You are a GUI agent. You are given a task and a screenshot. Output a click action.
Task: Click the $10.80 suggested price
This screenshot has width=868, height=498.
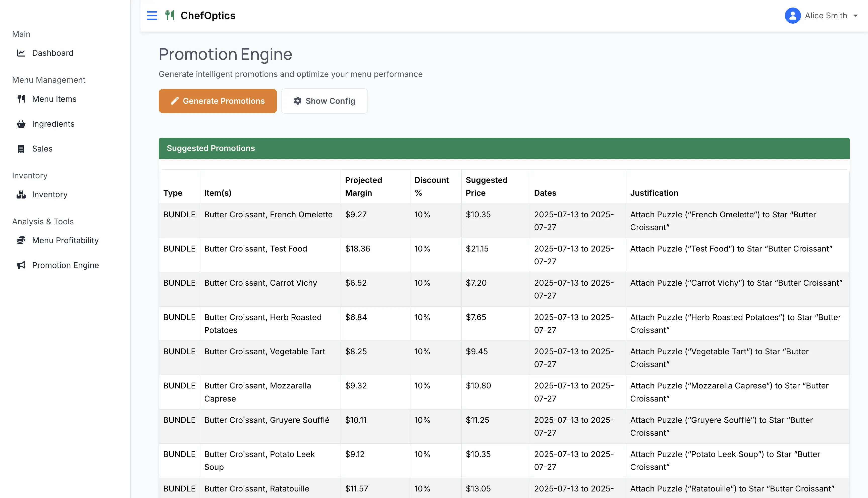(x=478, y=385)
